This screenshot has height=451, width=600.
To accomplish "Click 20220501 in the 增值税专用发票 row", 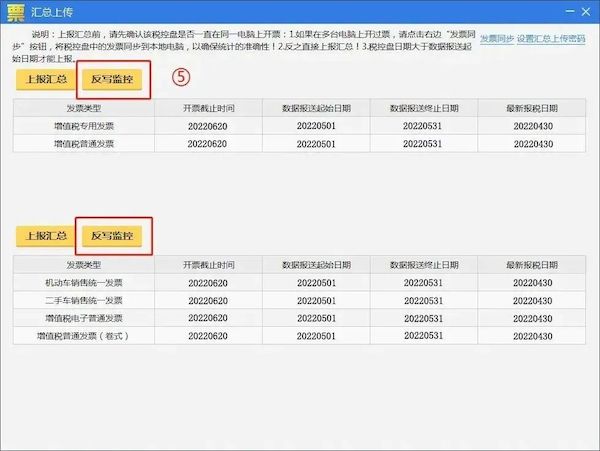I will click(x=316, y=126).
